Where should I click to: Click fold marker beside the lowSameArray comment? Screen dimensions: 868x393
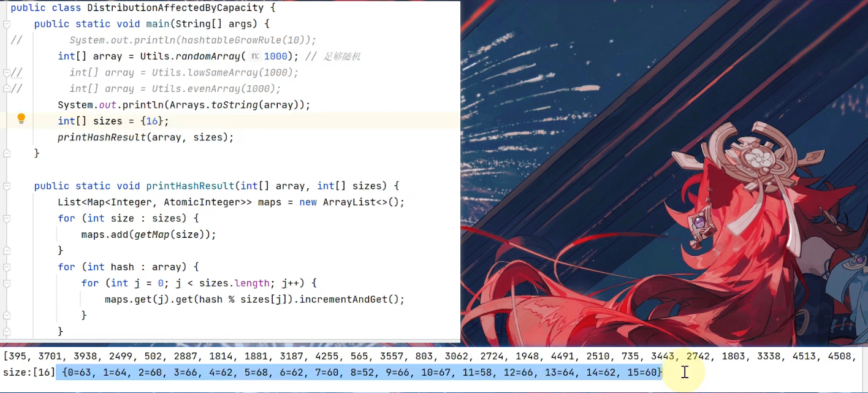coord(7,72)
